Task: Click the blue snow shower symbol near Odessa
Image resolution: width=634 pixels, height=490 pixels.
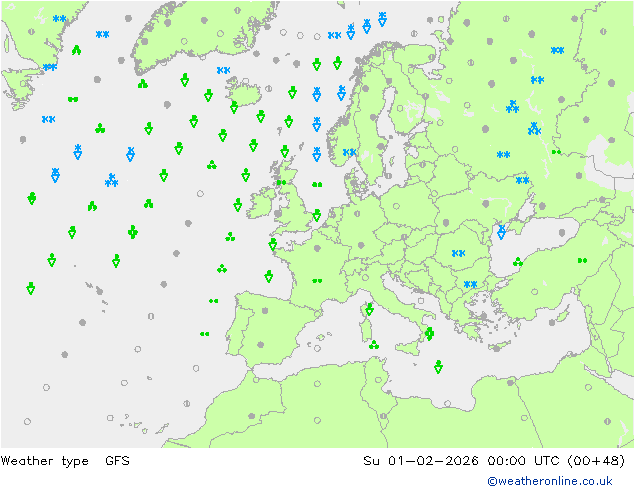Action: tap(501, 232)
